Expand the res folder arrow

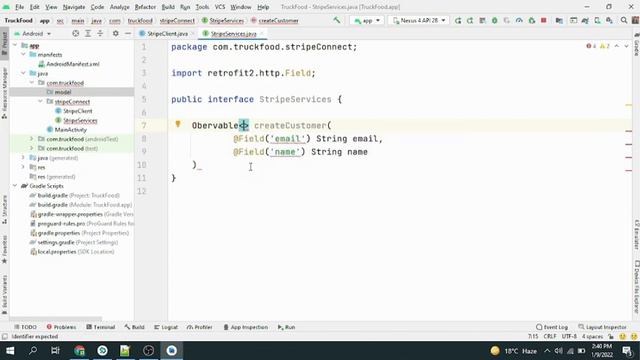(x=24, y=167)
